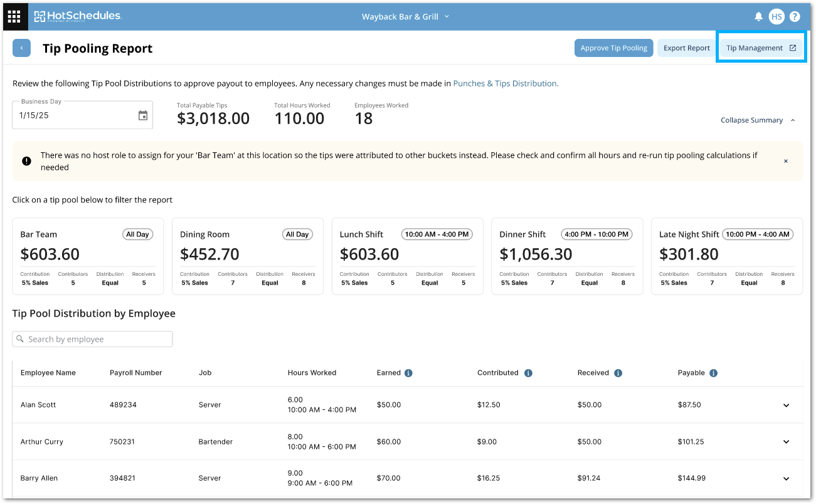Open the Earned column info tooltip
The image size is (816, 504).
pyautogui.click(x=408, y=372)
